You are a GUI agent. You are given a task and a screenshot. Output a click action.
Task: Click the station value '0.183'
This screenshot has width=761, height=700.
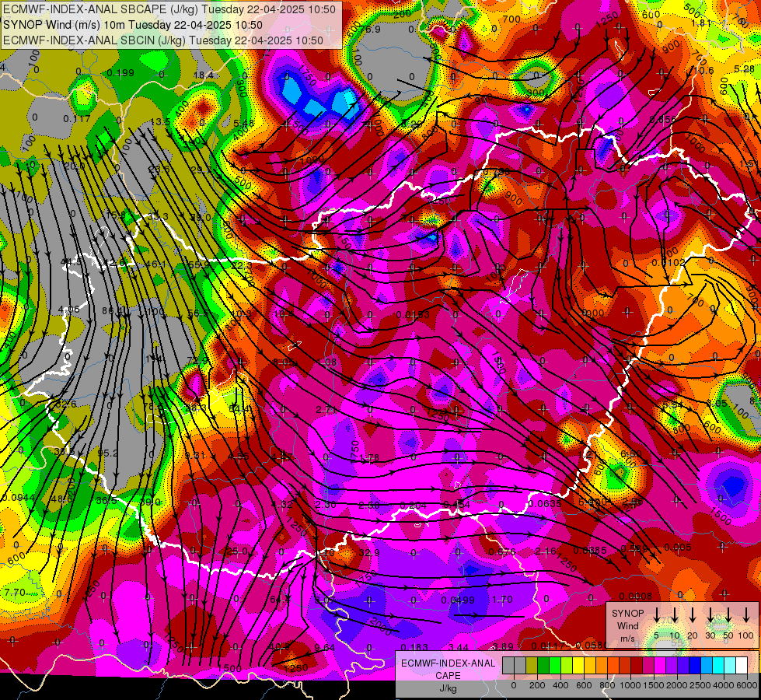tap(414, 648)
